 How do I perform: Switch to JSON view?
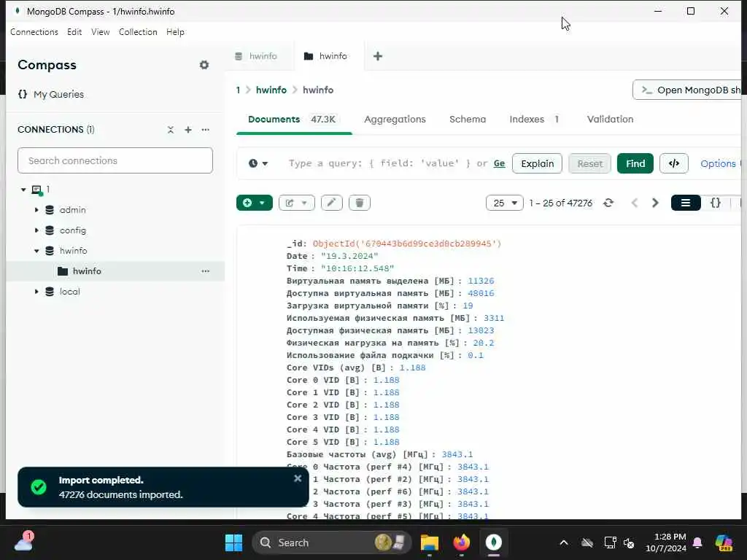click(716, 203)
